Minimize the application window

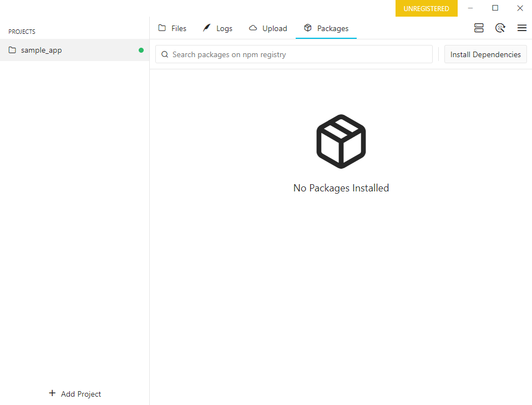point(470,8)
